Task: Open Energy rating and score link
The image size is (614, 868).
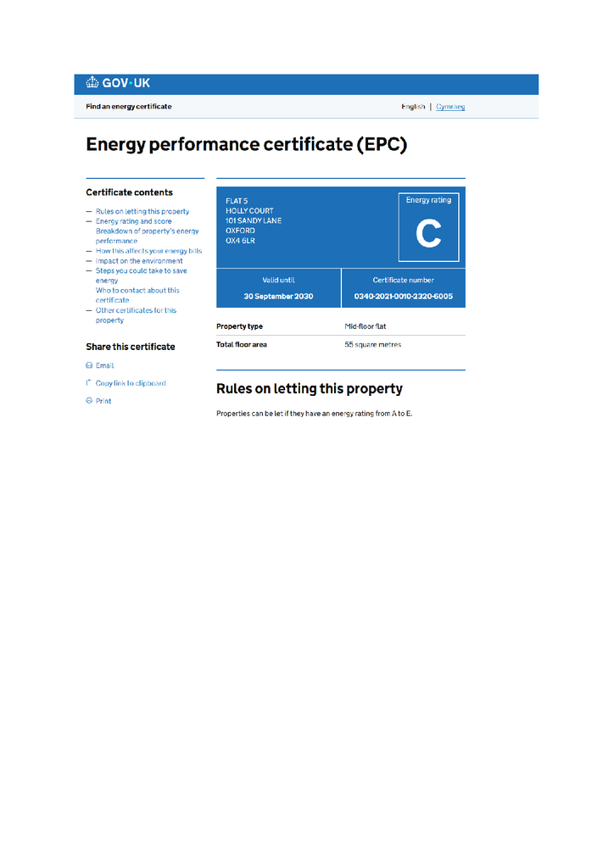Action: 133,221
